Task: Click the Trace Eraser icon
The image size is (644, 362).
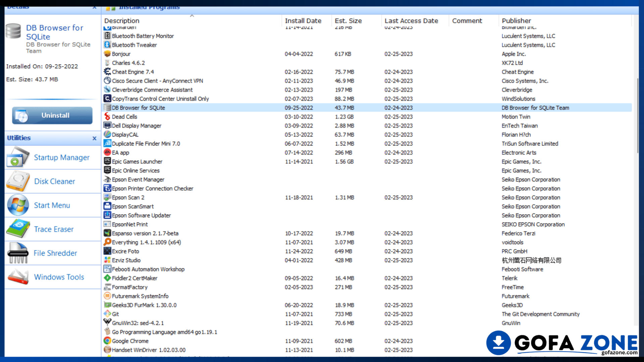Action: click(x=18, y=229)
